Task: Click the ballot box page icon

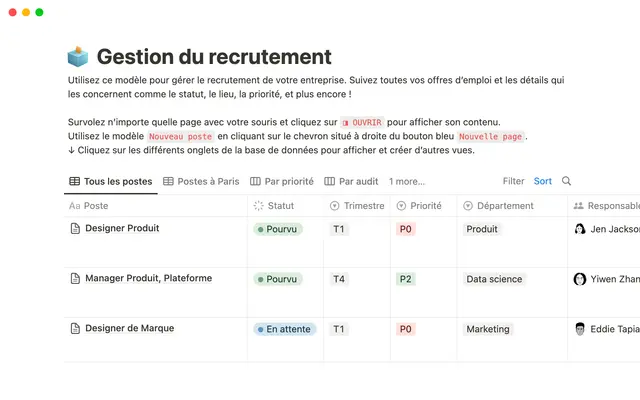Action: coord(78,57)
